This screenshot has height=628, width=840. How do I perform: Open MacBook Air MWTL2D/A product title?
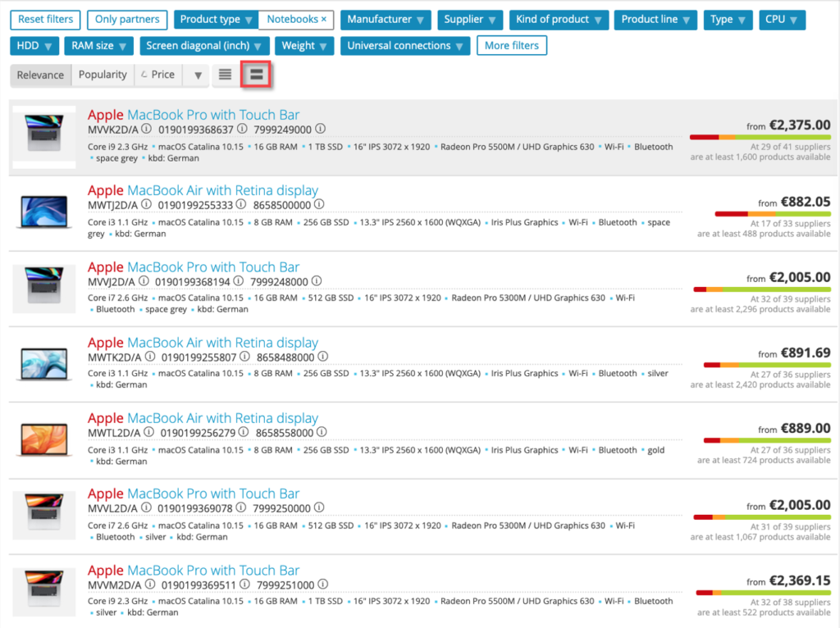(x=203, y=417)
